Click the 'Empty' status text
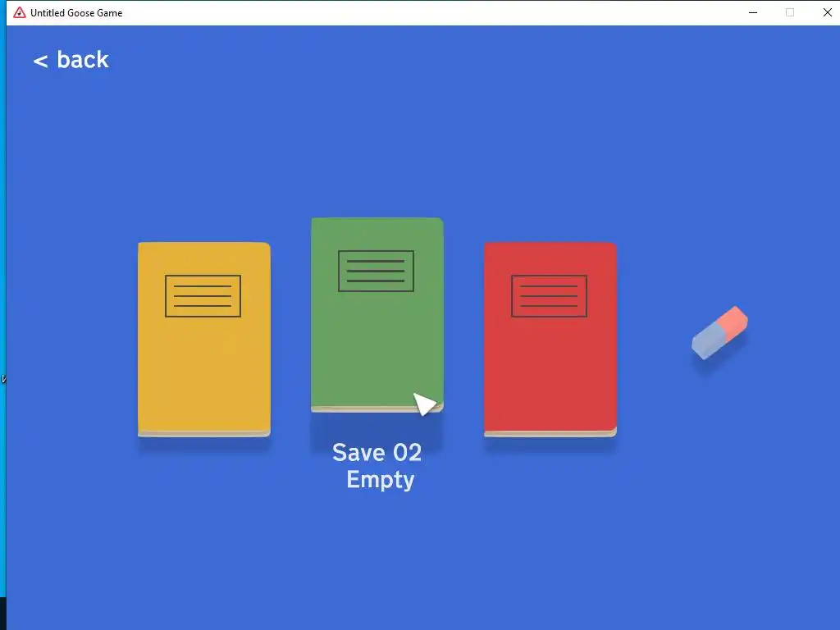The height and width of the screenshot is (630, 840). coord(381,480)
